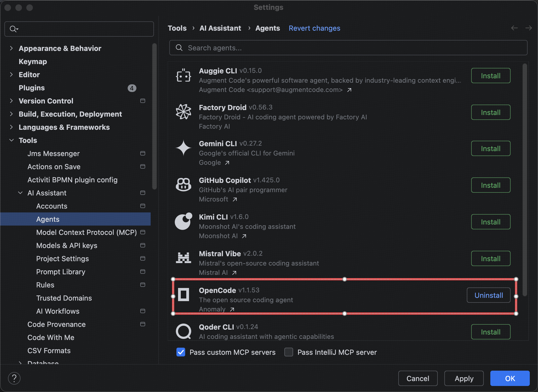Uninstall the OpenCode agent
The image size is (538, 392).
(488, 295)
